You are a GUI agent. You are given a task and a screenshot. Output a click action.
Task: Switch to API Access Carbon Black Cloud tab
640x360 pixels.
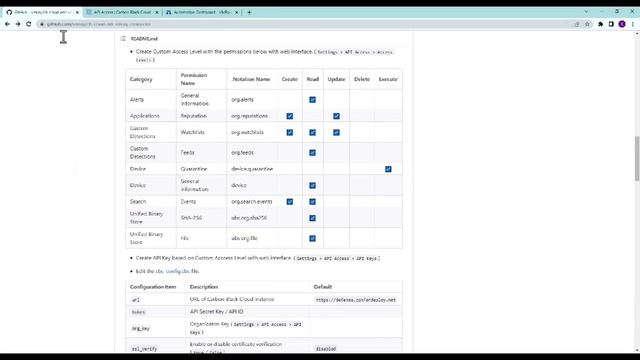[x=122, y=12]
